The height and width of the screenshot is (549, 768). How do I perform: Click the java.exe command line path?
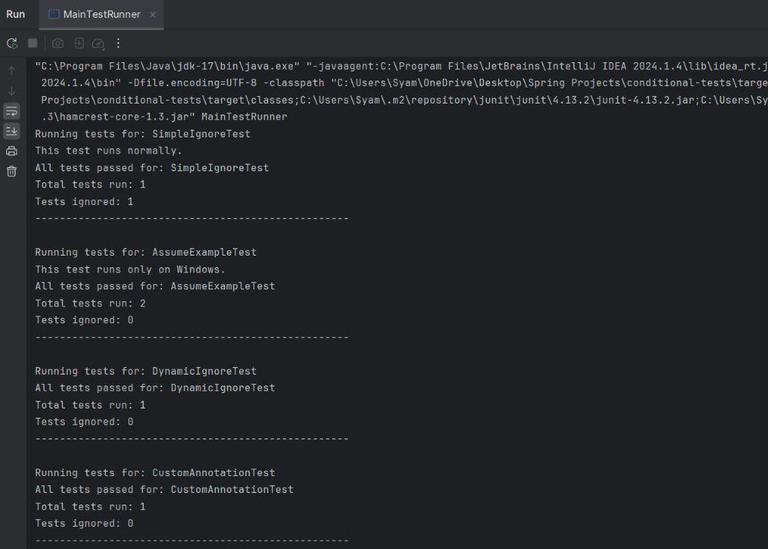[x=167, y=66]
